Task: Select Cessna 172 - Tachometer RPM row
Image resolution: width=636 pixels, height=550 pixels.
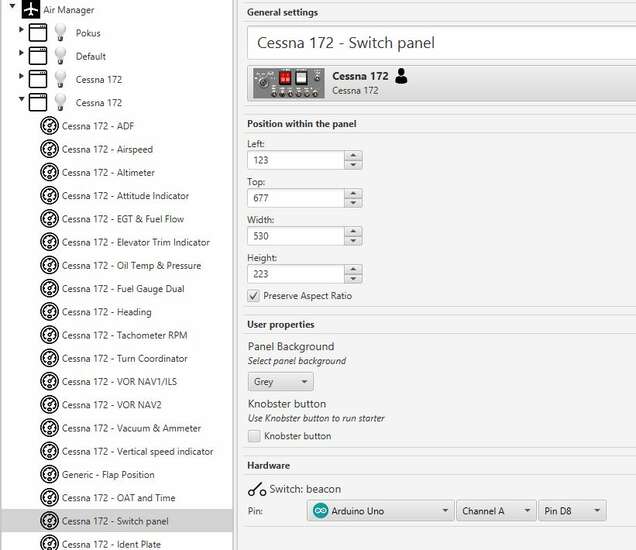Action: pyautogui.click(x=125, y=335)
